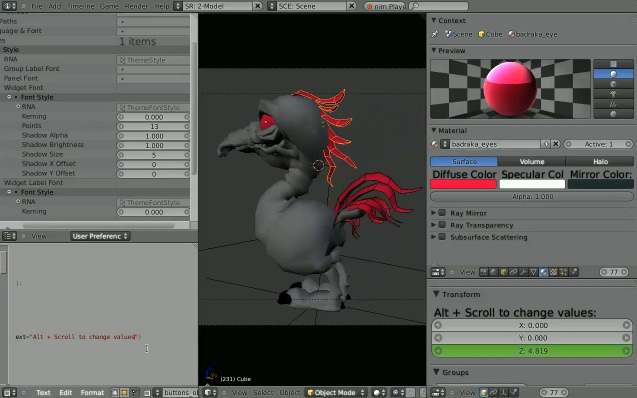
Task: Open the Modifiers wrench tab icon
Action: point(523,272)
